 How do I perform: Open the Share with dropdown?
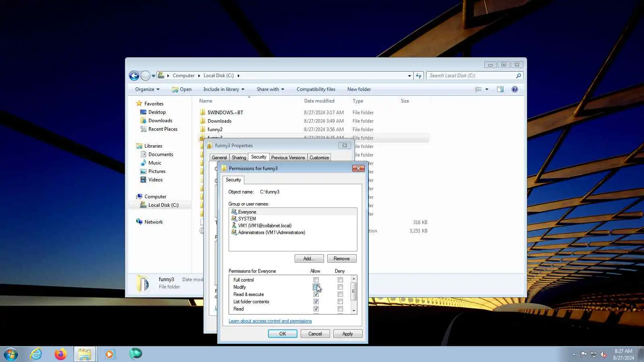pyautogui.click(x=270, y=89)
